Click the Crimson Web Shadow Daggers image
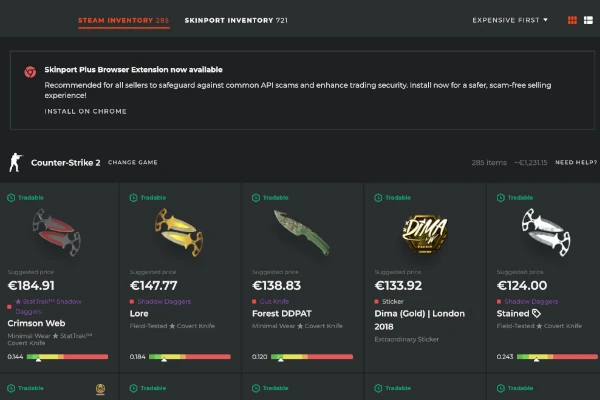Screen dimensions: 600x400 (x=57, y=232)
